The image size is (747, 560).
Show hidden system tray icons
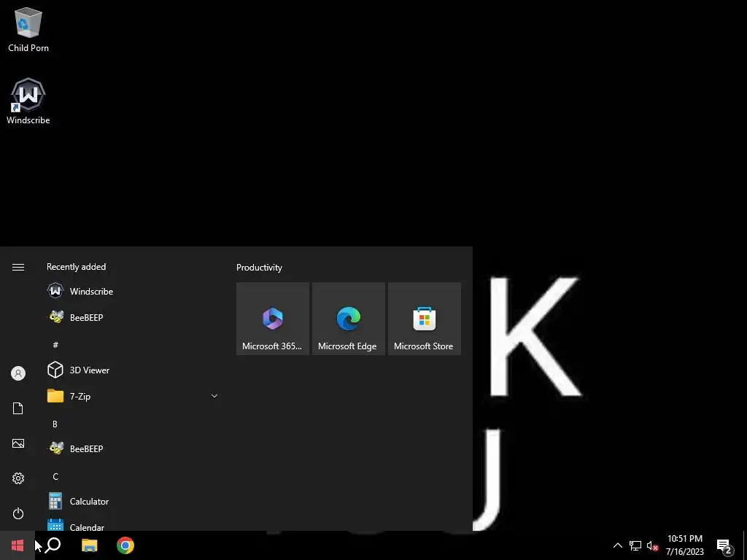(617, 545)
